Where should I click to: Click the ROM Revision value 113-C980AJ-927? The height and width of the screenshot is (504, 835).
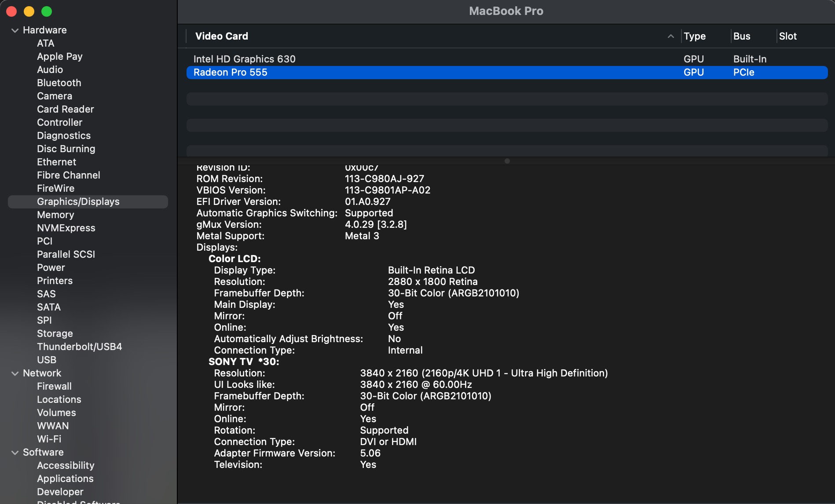pyautogui.click(x=385, y=179)
